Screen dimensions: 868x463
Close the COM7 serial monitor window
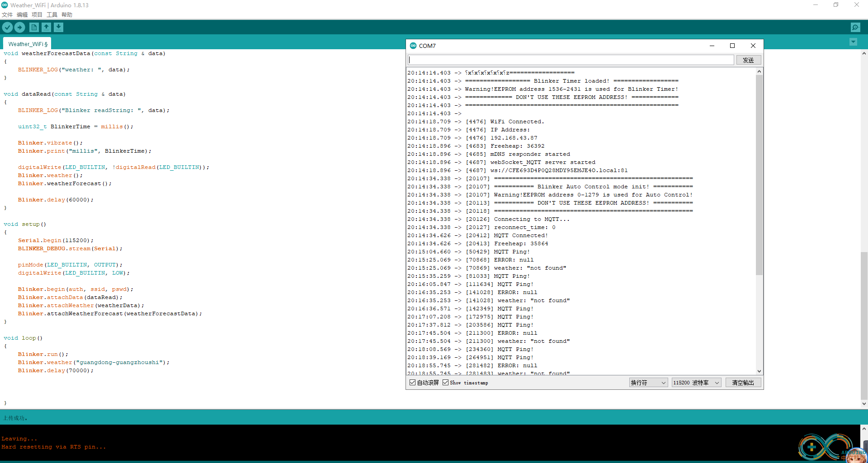pyautogui.click(x=753, y=46)
